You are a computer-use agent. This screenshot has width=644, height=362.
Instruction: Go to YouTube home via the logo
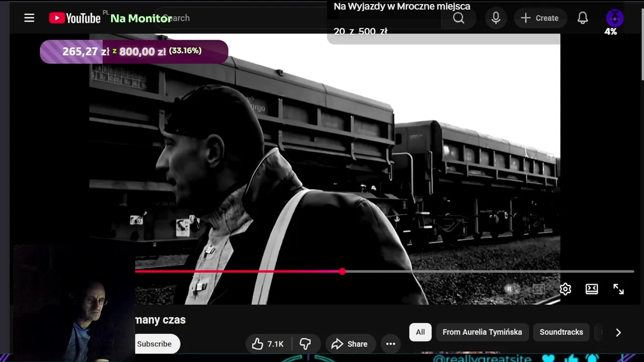pos(75,18)
